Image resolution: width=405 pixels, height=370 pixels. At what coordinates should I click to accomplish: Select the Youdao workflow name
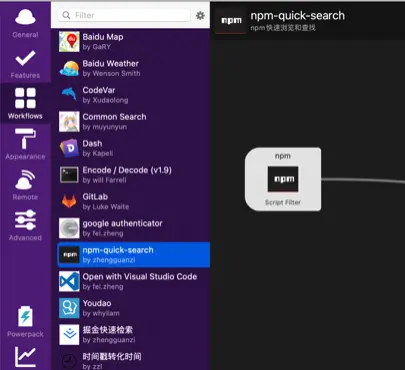click(97, 303)
